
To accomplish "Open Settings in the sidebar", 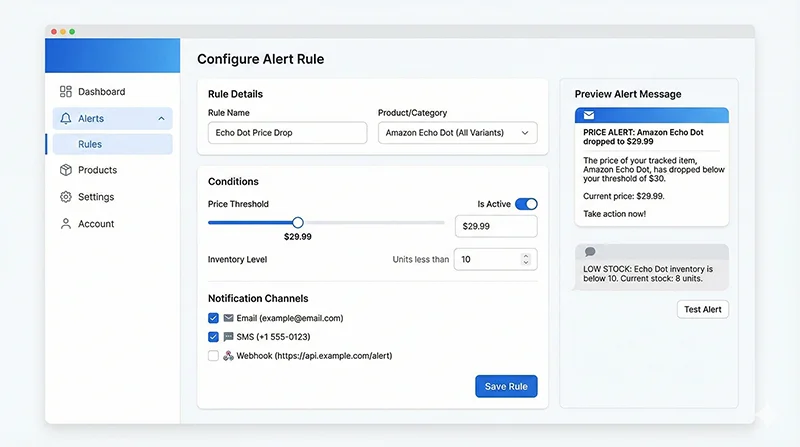I will coord(112,197).
